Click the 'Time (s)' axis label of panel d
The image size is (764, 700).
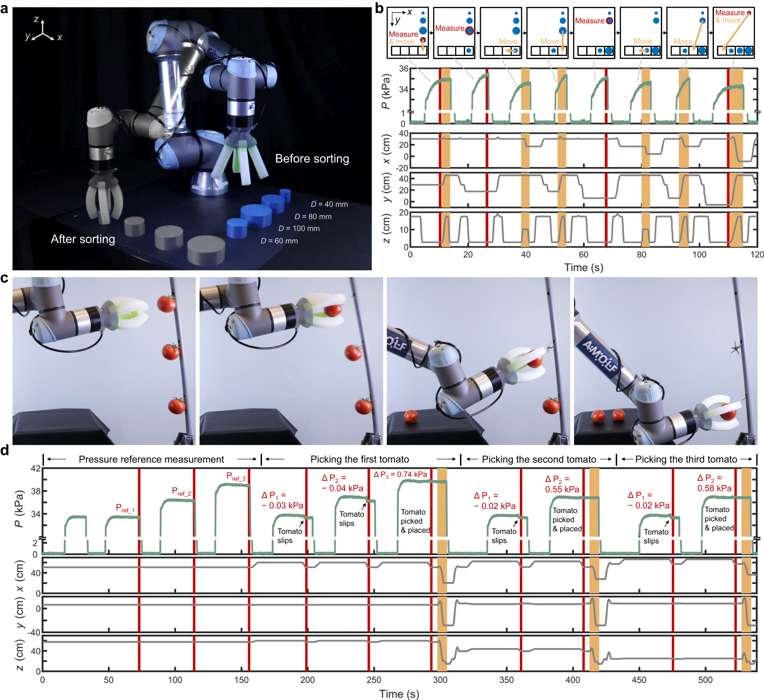(399, 694)
